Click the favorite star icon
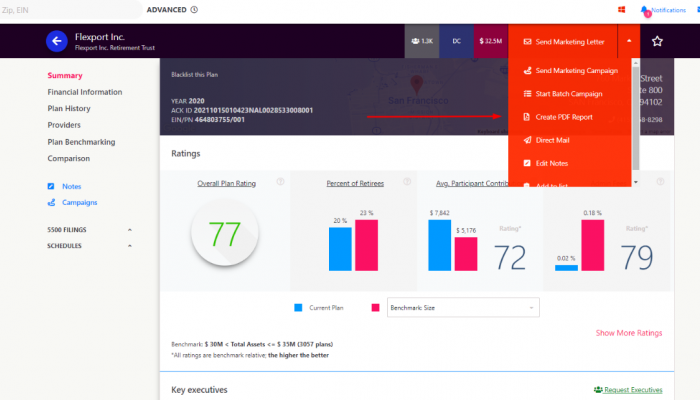 pos(657,42)
